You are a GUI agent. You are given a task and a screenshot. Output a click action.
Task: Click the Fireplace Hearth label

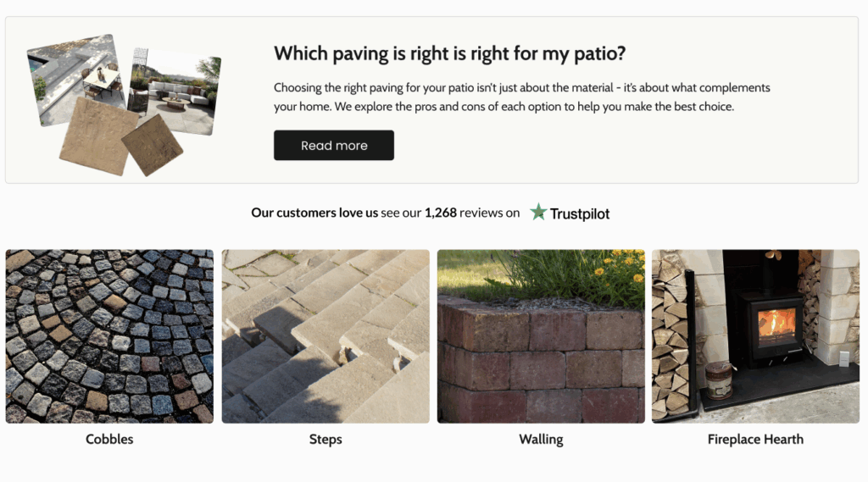pos(755,439)
